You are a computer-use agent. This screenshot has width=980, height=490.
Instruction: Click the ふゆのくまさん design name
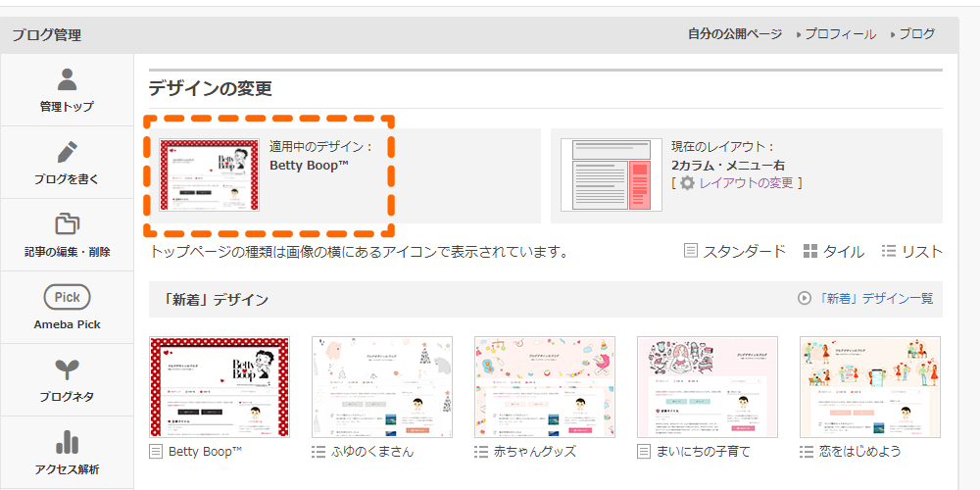pos(372,451)
